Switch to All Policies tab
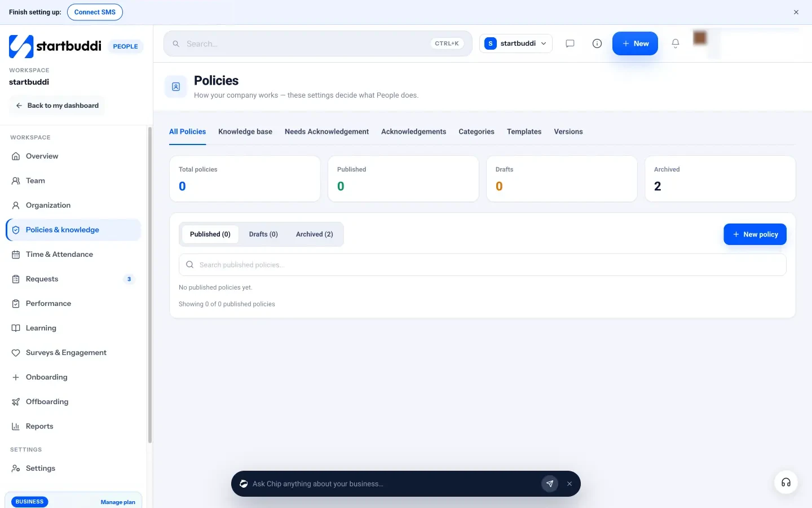The image size is (812, 508). (x=187, y=132)
